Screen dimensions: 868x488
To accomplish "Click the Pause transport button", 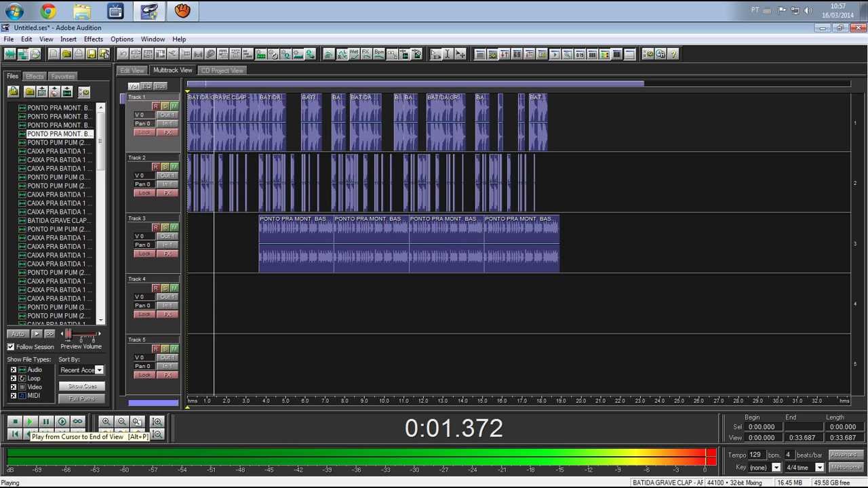I will [x=46, y=422].
